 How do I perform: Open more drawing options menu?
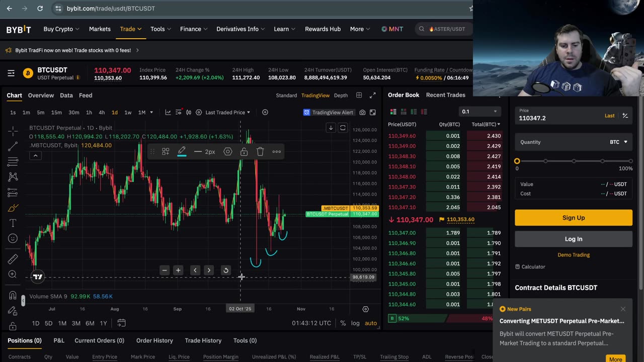277,151
